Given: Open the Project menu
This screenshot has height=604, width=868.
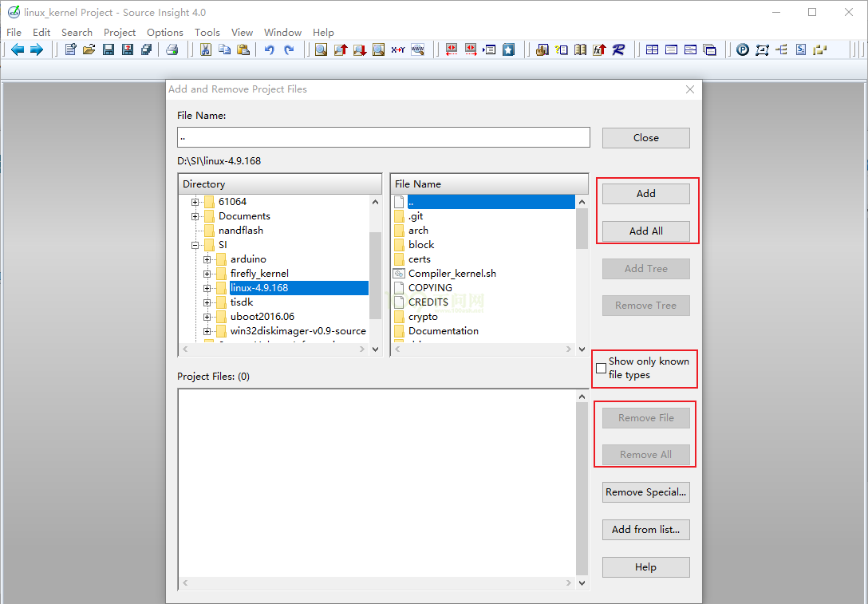Looking at the screenshot, I should [120, 32].
